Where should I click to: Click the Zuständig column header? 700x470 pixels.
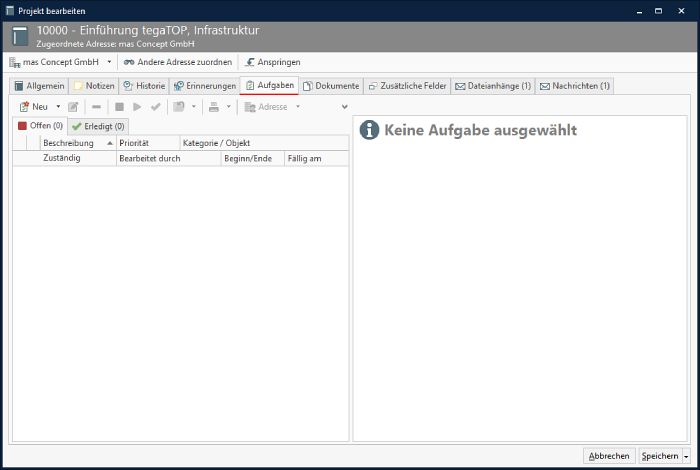click(x=65, y=158)
